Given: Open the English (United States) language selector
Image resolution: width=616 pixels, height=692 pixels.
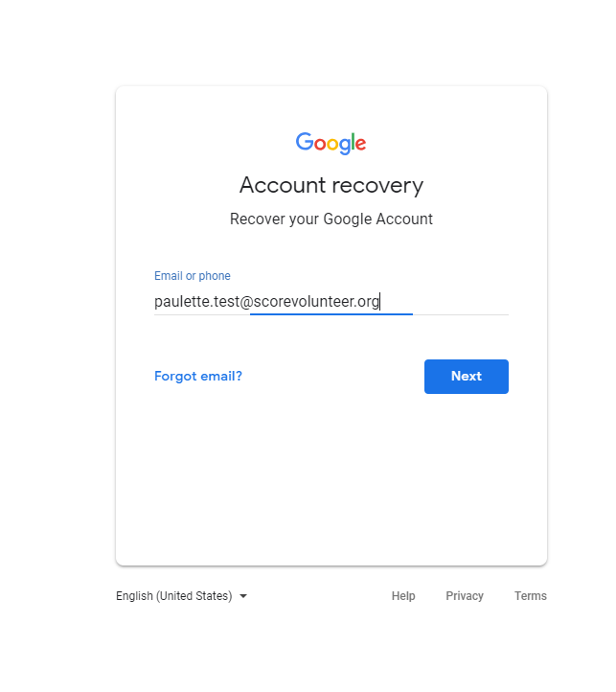Looking at the screenshot, I should pyautogui.click(x=181, y=596).
